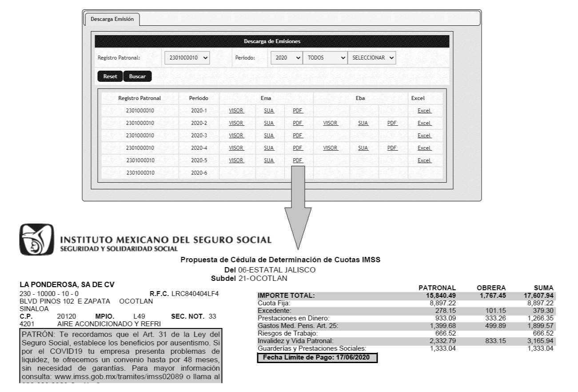Download Excel file for period 2020-1
The width and height of the screenshot is (578, 392).
[425, 111]
